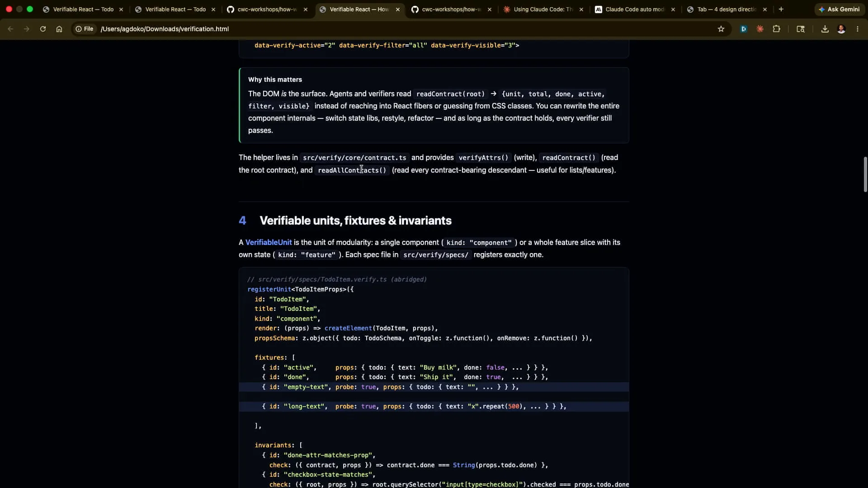Bookmark this page with the star icon
The width and height of the screenshot is (868, 488).
click(x=721, y=29)
